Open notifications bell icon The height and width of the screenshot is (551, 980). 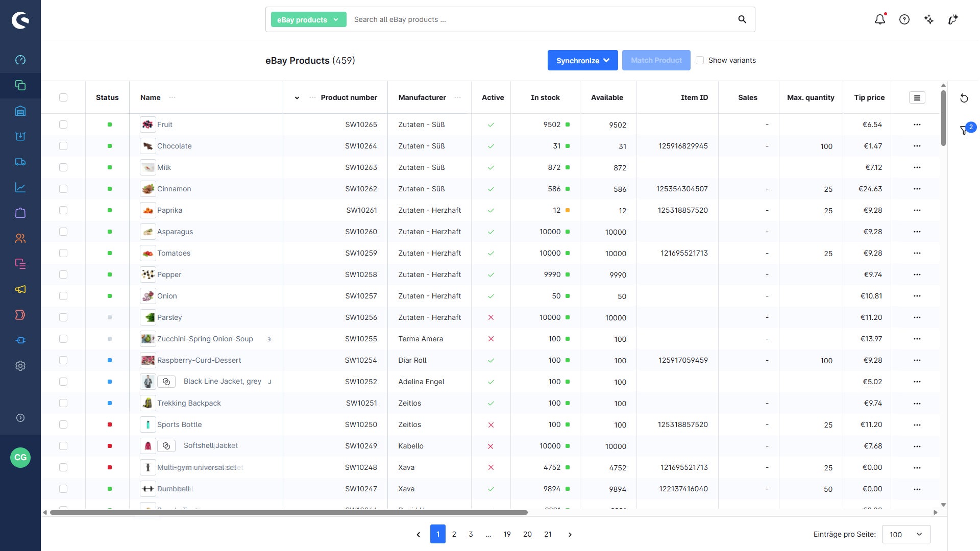880,19
